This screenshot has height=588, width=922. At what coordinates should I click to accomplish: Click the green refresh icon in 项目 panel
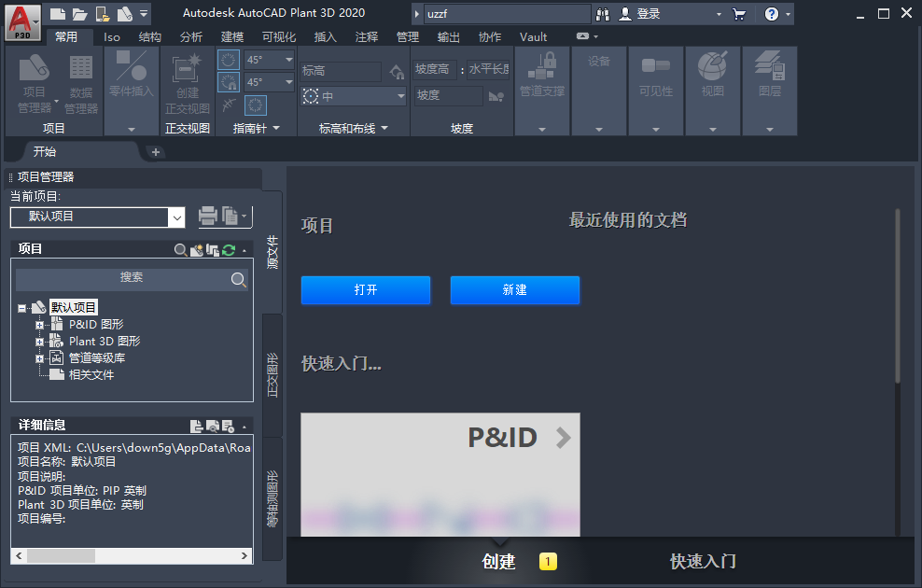click(228, 250)
